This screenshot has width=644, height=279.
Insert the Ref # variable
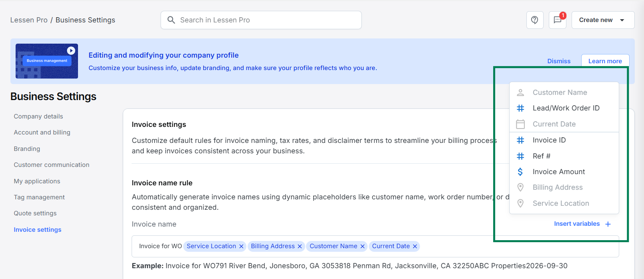[x=541, y=156]
